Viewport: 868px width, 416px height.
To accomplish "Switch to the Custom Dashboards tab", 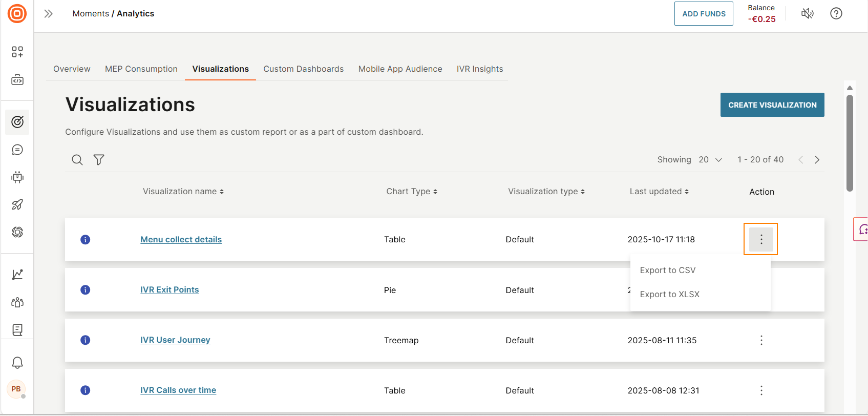I will 304,69.
